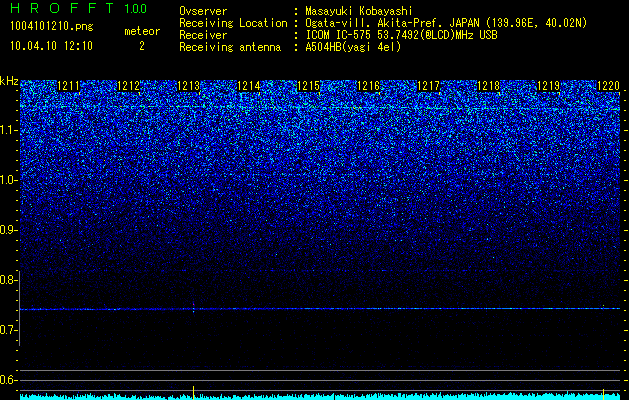Screen dimensions: 629x400
Task: Select the 1213 time marker label
Action: (x=189, y=86)
